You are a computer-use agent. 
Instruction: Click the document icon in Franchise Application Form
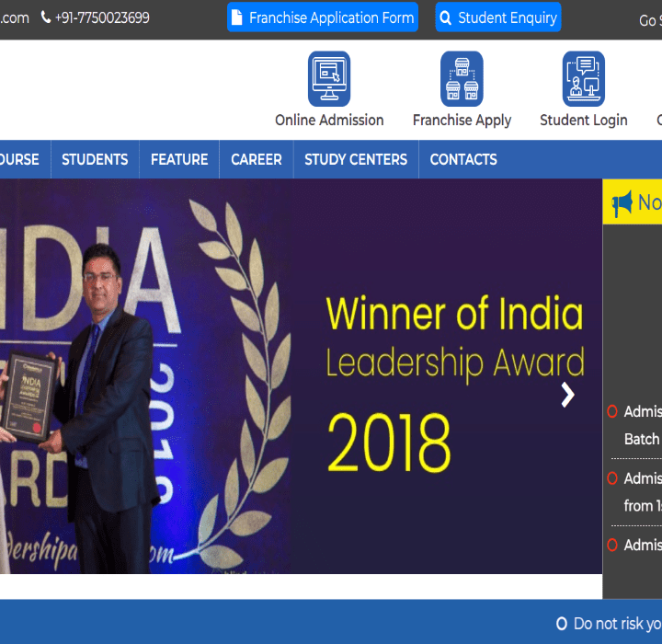(237, 17)
